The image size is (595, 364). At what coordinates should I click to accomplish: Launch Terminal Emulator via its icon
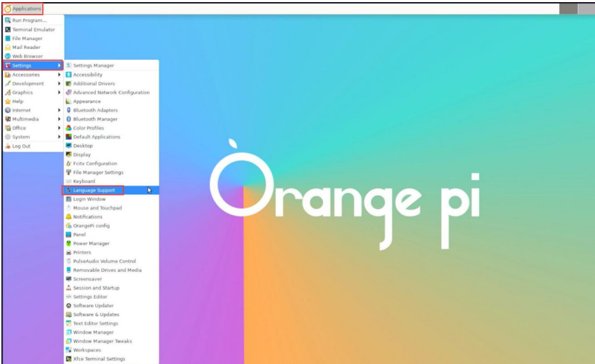coord(8,29)
